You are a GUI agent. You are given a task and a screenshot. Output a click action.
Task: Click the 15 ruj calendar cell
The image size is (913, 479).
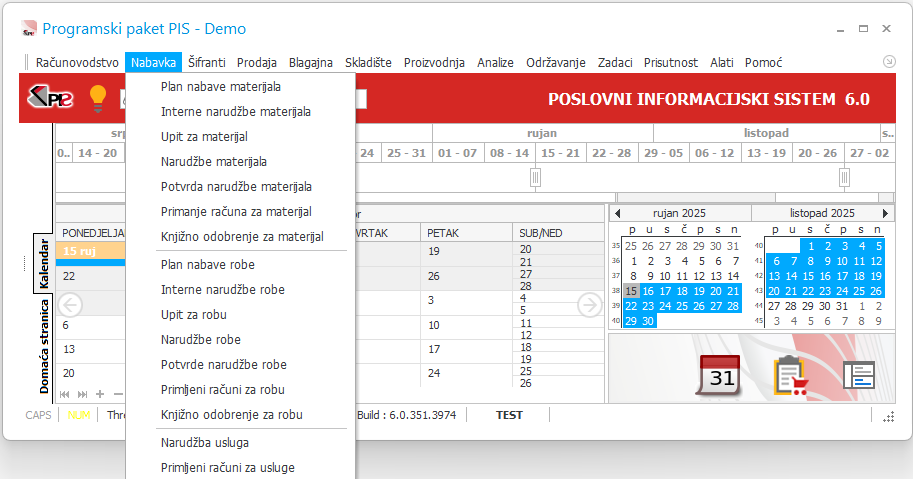click(x=90, y=251)
